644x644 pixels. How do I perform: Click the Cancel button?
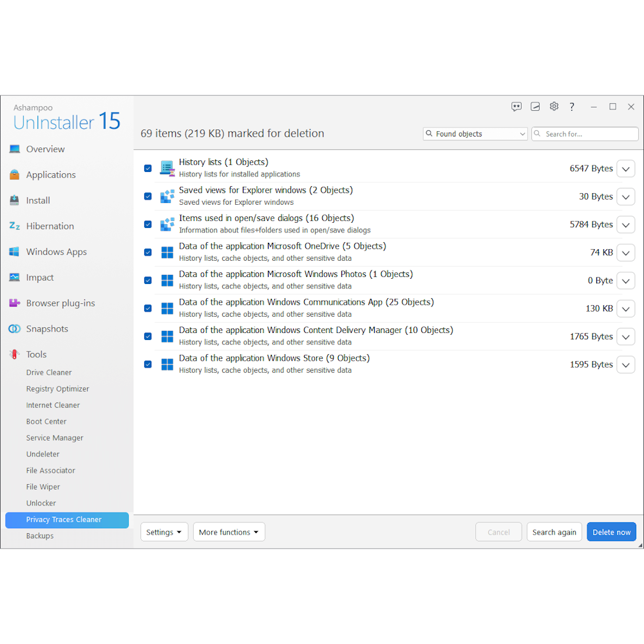point(498,532)
